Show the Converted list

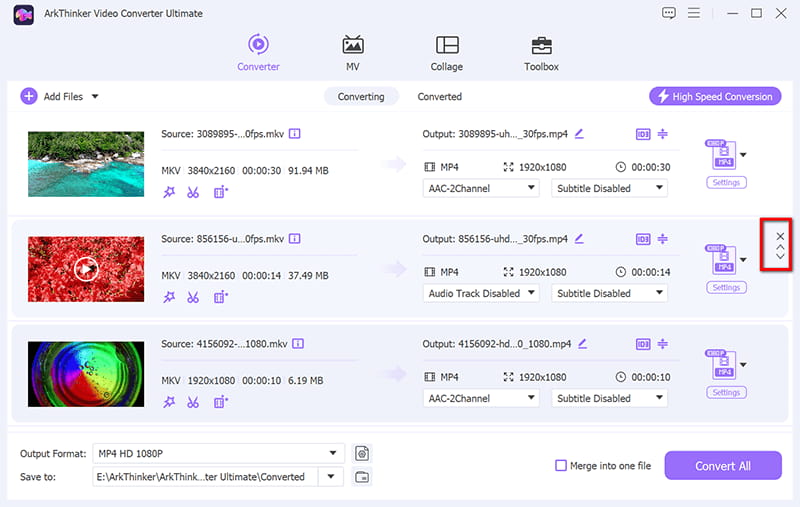pos(439,96)
